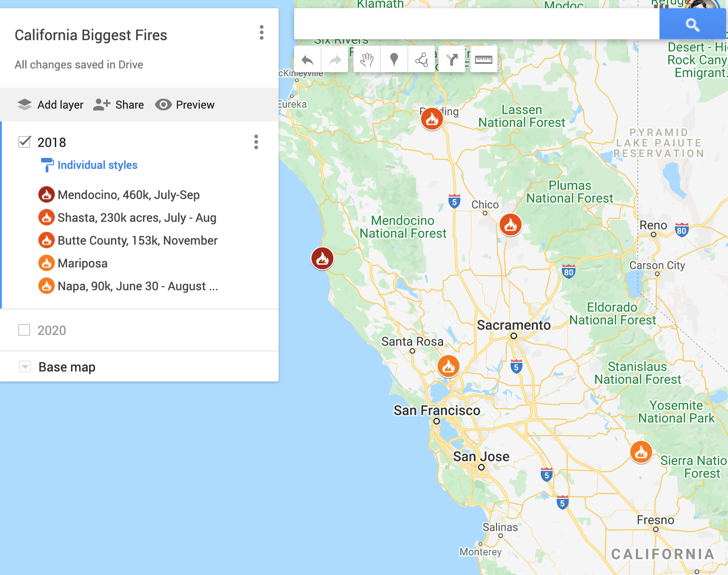
Task: Click All changes saved in Drive text
Action: [x=79, y=65]
